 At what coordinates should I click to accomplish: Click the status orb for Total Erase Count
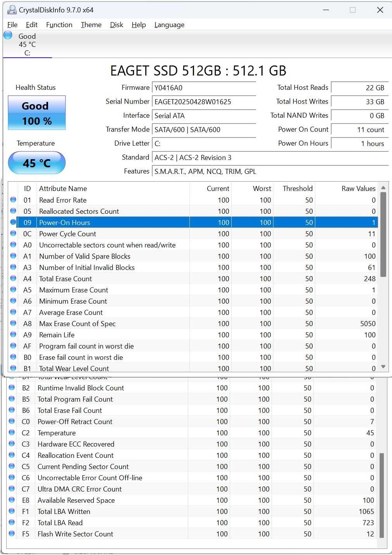point(13,278)
